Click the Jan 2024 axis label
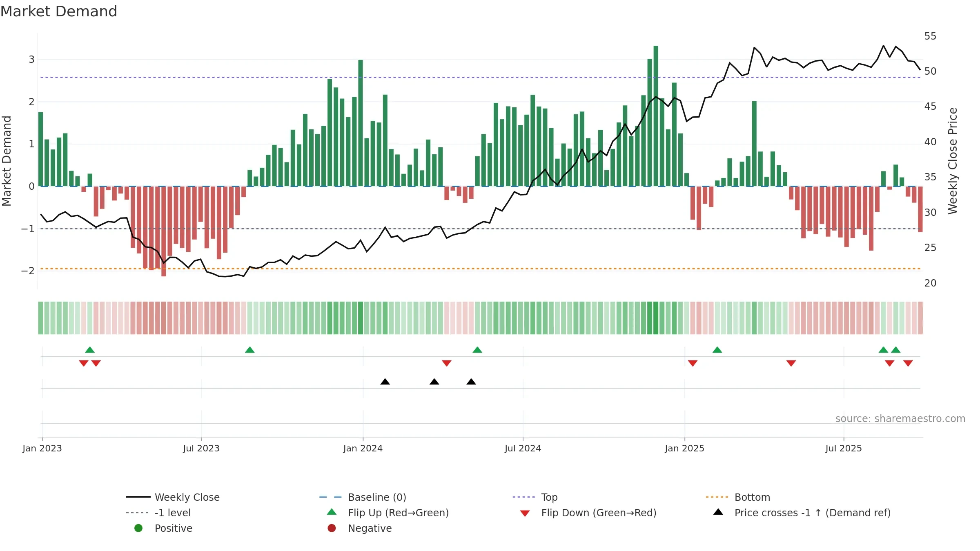Screen dimensions: 980x551 coord(363,449)
